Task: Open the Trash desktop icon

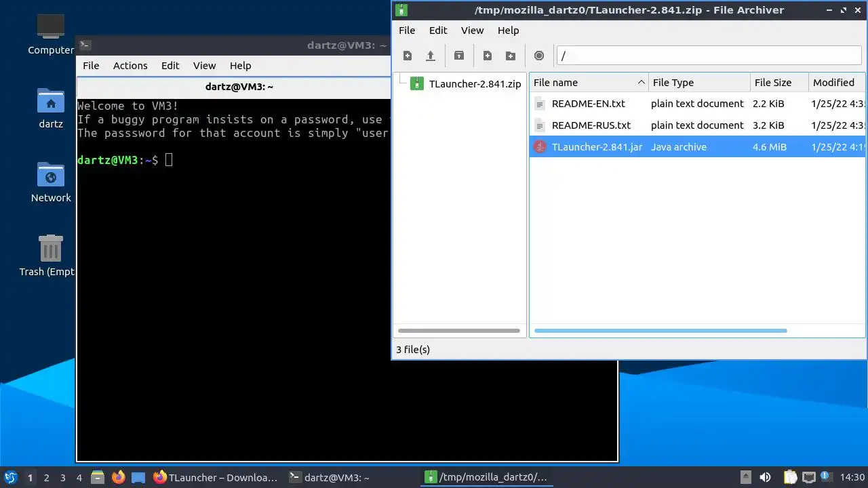Action: point(51,256)
